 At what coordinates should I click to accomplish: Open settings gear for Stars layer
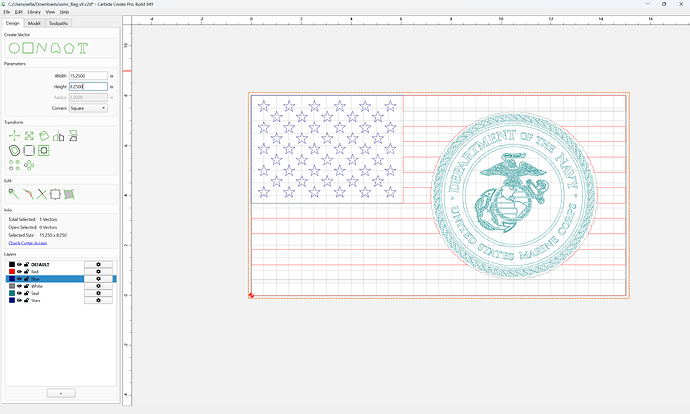tap(98, 300)
